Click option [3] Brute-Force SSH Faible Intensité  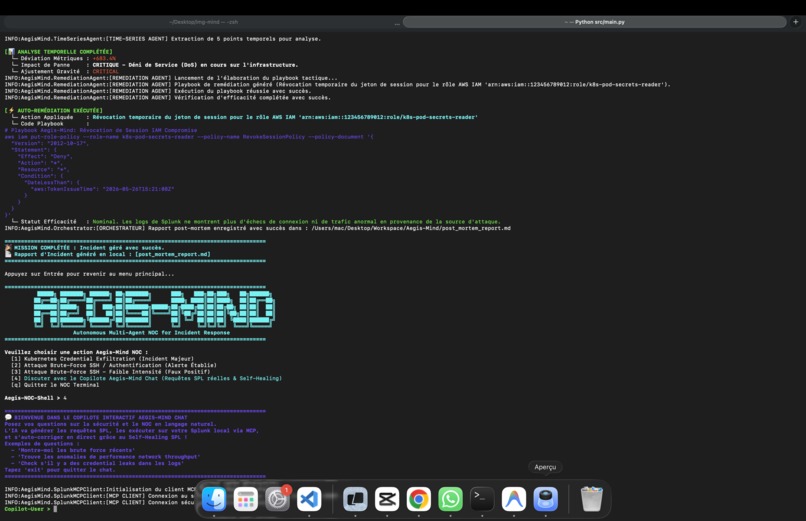[111, 371]
